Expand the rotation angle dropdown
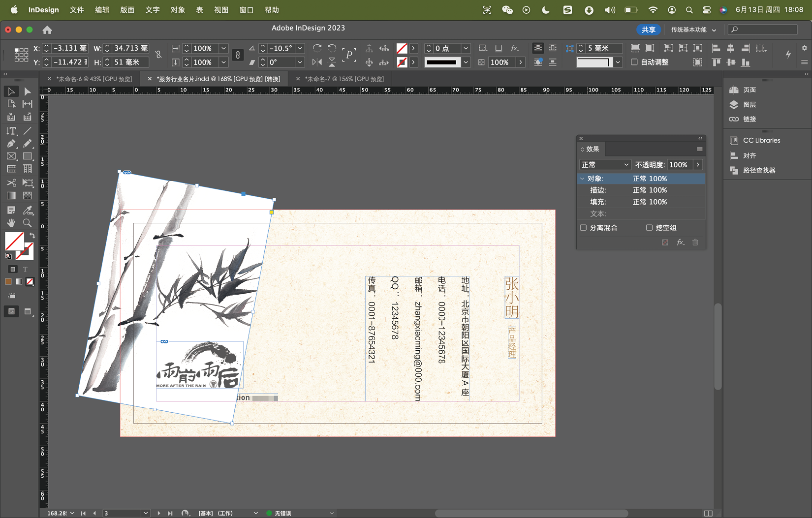Viewport: 812px width, 518px height. click(300, 48)
